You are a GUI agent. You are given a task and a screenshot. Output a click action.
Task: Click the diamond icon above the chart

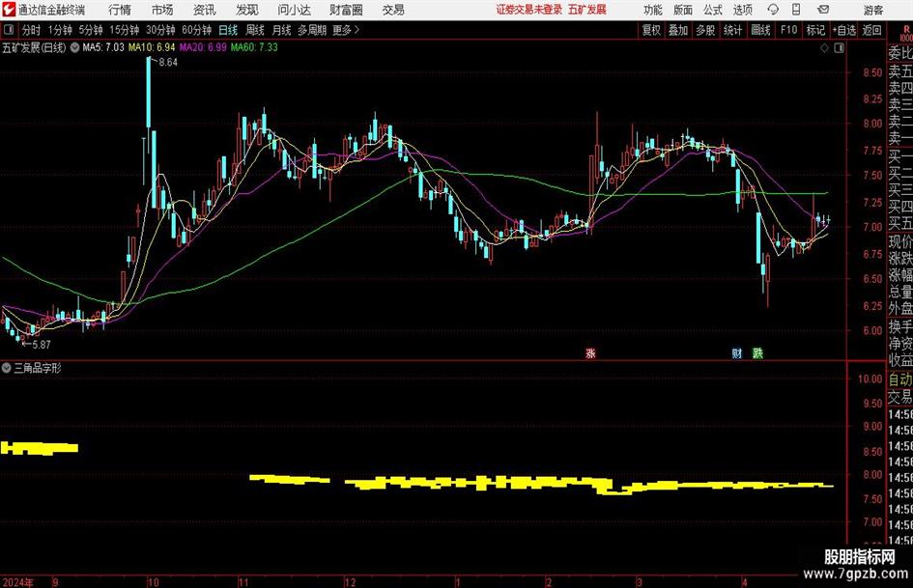pyautogui.click(x=824, y=48)
